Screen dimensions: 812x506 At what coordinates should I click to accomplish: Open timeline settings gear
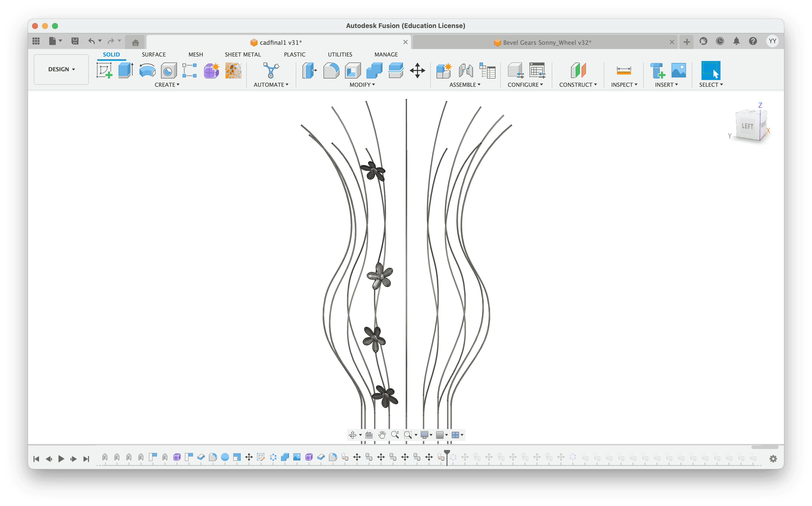(x=773, y=458)
